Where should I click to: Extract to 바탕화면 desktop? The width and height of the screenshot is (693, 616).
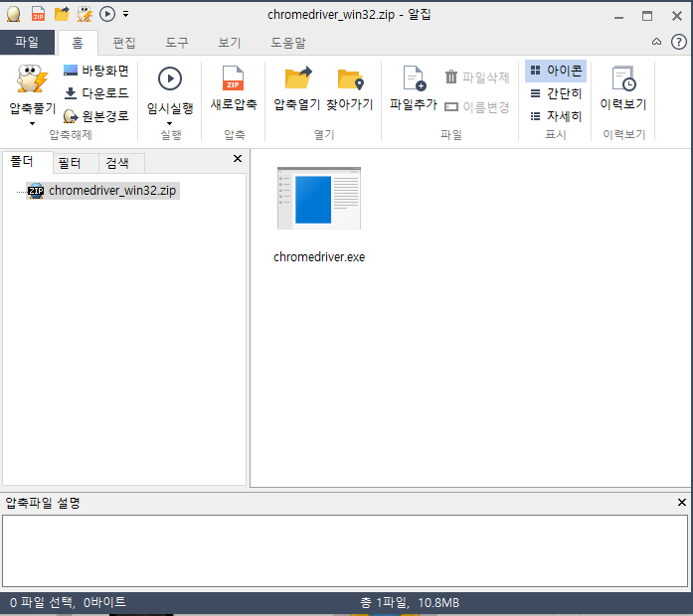click(95, 71)
